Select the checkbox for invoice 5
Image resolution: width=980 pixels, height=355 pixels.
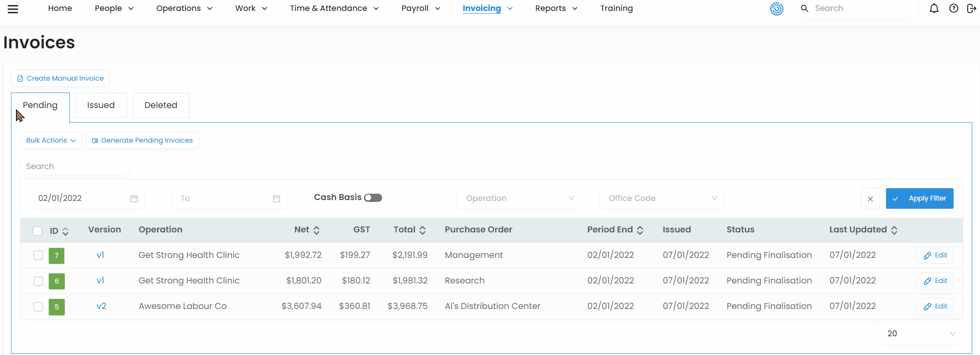(x=38, y=306)
